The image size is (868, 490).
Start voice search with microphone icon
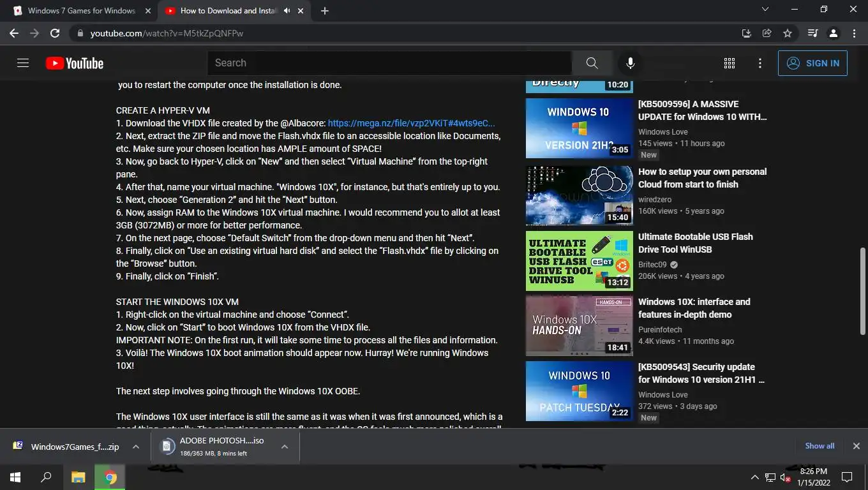(630, 63)
